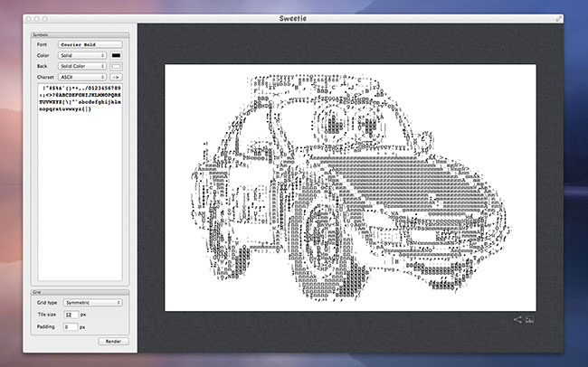Screen dimensions: 588x367
Task: Click the Symbols panel header
Action: [x=42, y=33]
